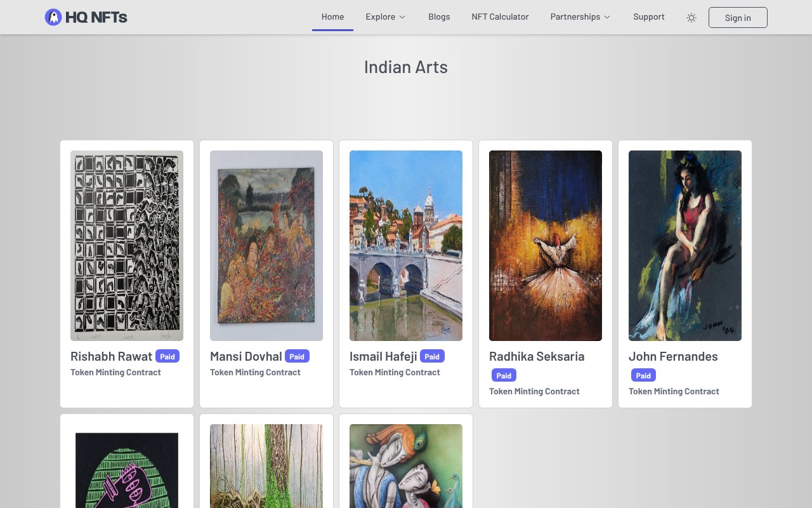This screenshot has height=508, width=812.
Task: Click the Mansi Dovhal artist name
Action: point(246,356)
